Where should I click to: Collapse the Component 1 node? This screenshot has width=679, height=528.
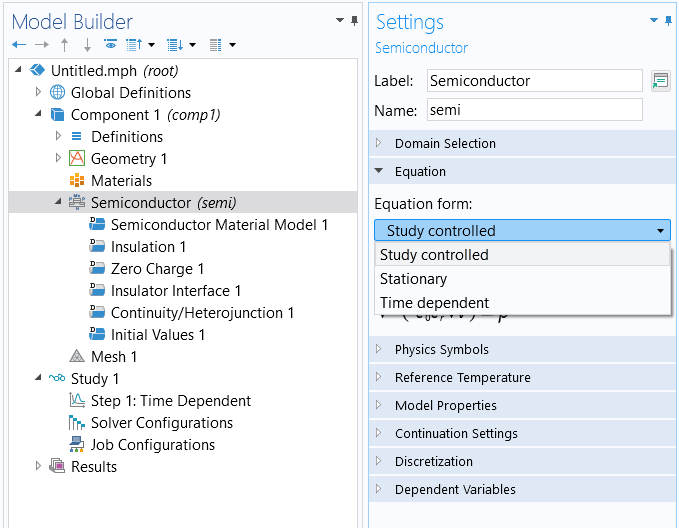click(x=38, y=113)
